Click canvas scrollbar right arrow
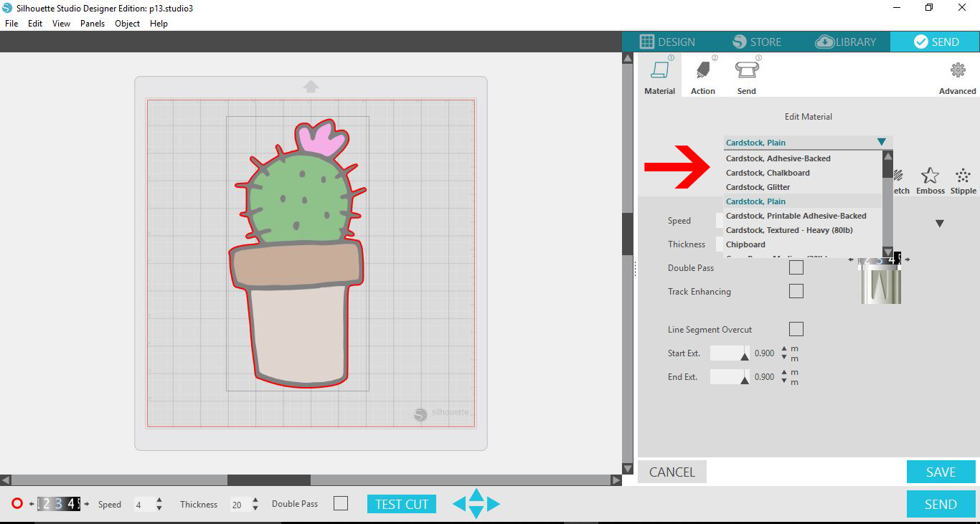Image resolution: width=980 pixels, height=524 pixels. click(616, 480)
